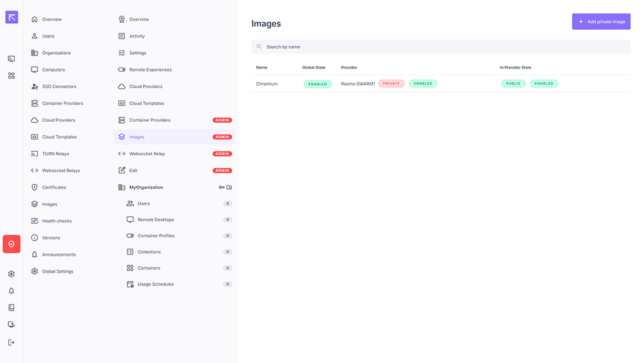Open notifications bell icon in left rail
The height and width of the screenshot is (363, 644).
click(x=12, y=291)
